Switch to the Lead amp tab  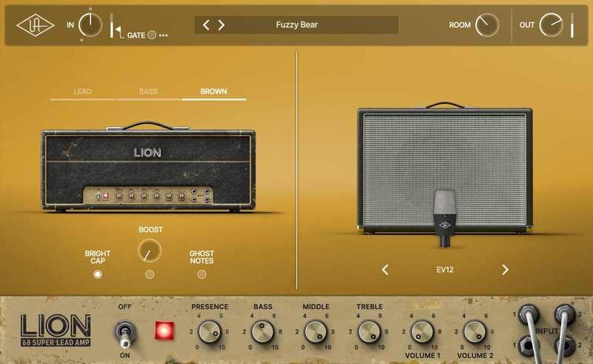[x=82, y=92]
